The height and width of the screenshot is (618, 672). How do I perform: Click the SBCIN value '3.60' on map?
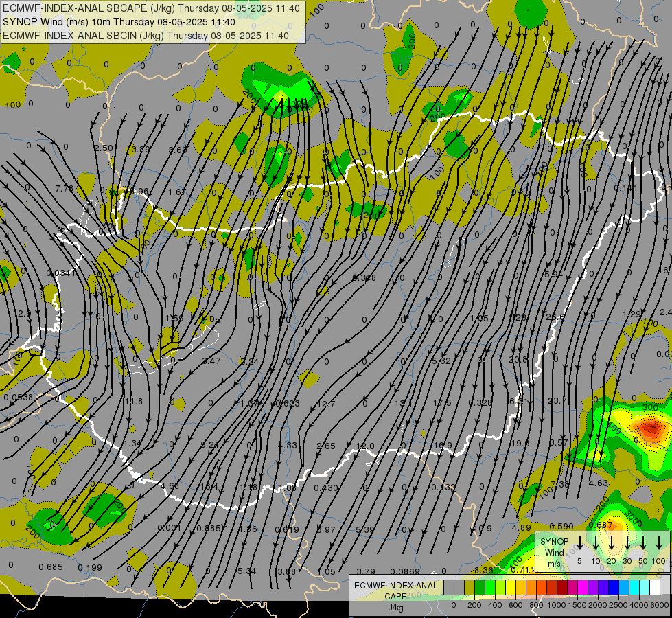178,150
